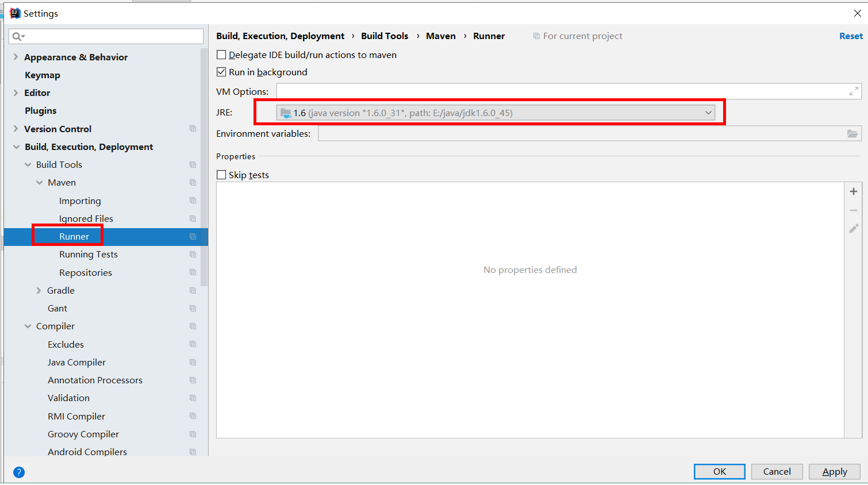Open Java Compiler settings
The height and width of the screenshot is (485, 868).
click(77, 363)
